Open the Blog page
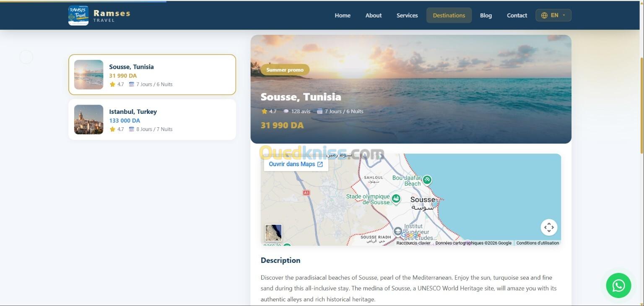Image resolution: width=644 pixels, height=306 pixels. [486, 15]
